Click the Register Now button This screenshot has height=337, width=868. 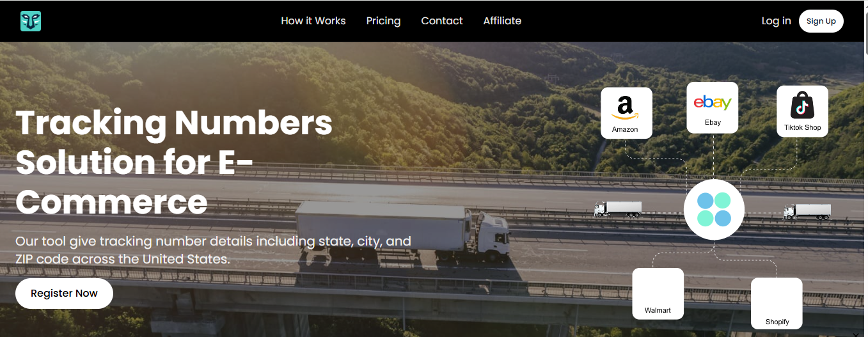point(64,294)
